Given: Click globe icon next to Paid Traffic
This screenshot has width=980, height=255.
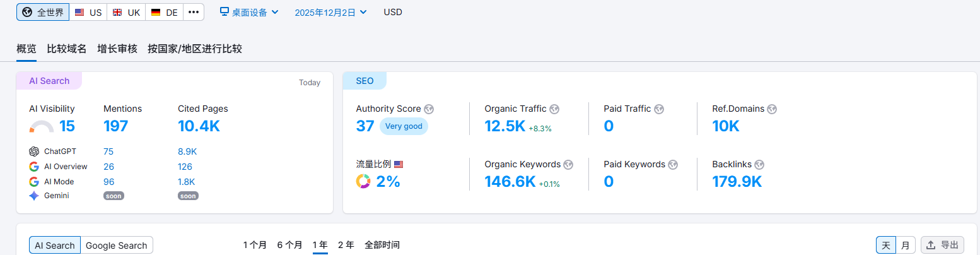Looking at the screenshot, I should click(x=659, y=109).
